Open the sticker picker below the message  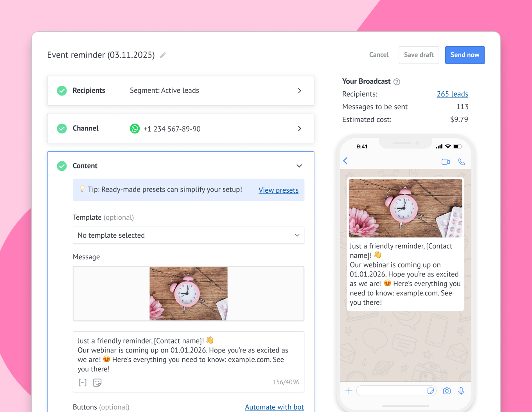(x=97, y=383)
